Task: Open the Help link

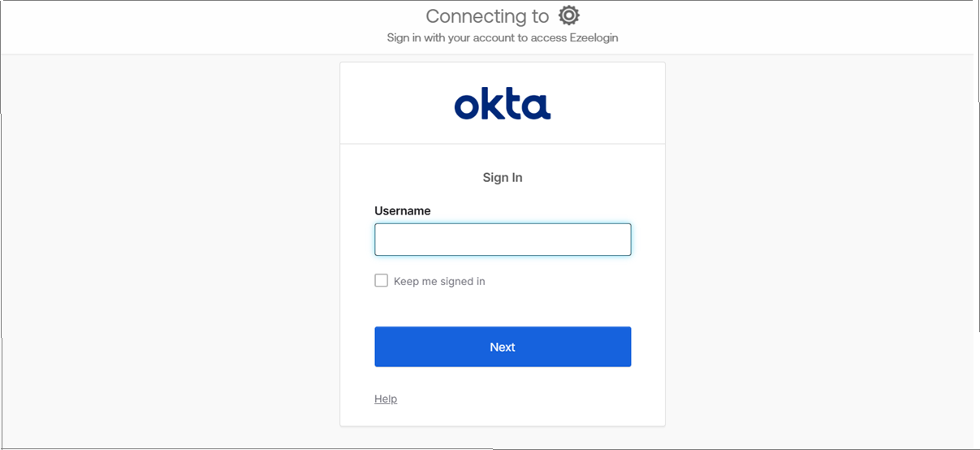Action: point(386,399)
